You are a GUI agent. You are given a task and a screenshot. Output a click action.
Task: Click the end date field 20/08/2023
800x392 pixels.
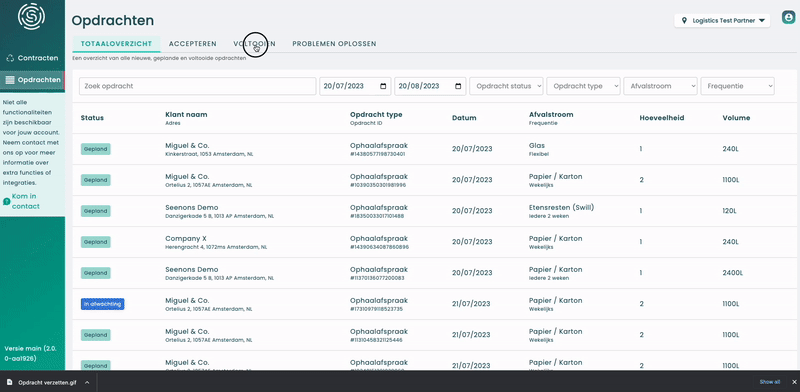coord(430,86)
